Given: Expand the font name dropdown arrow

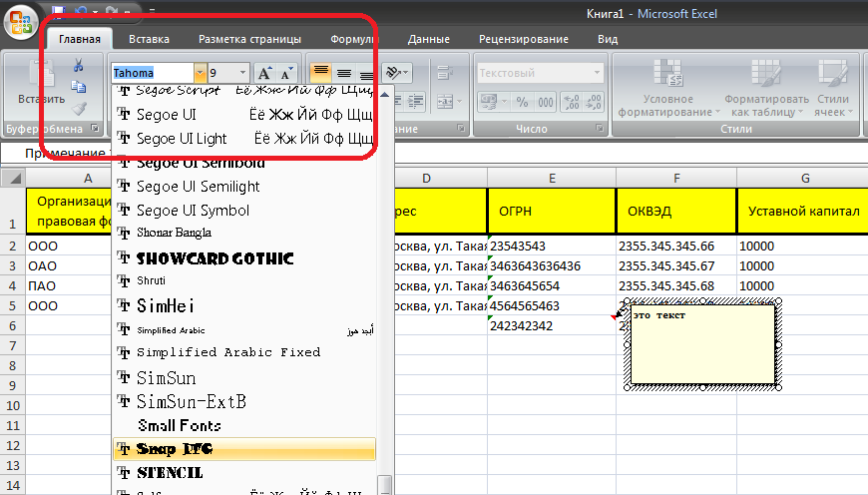Looking at the screenshot, I should coord(200,73).
